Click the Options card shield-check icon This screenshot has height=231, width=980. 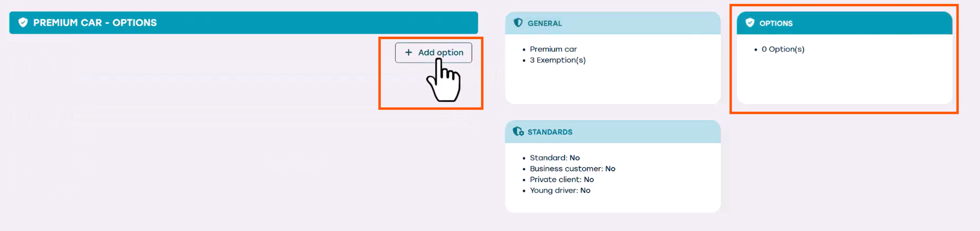[750, 23]
